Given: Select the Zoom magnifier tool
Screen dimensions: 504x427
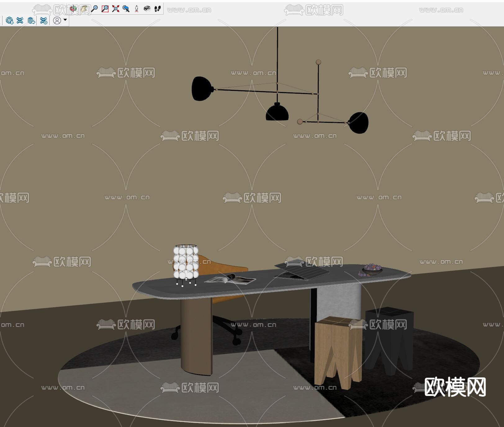Looking at the screenshot, I should coord(94,9).
